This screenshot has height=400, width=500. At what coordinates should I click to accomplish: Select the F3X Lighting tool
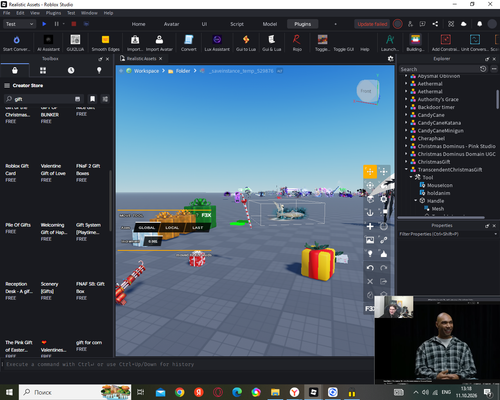point(370,254)
